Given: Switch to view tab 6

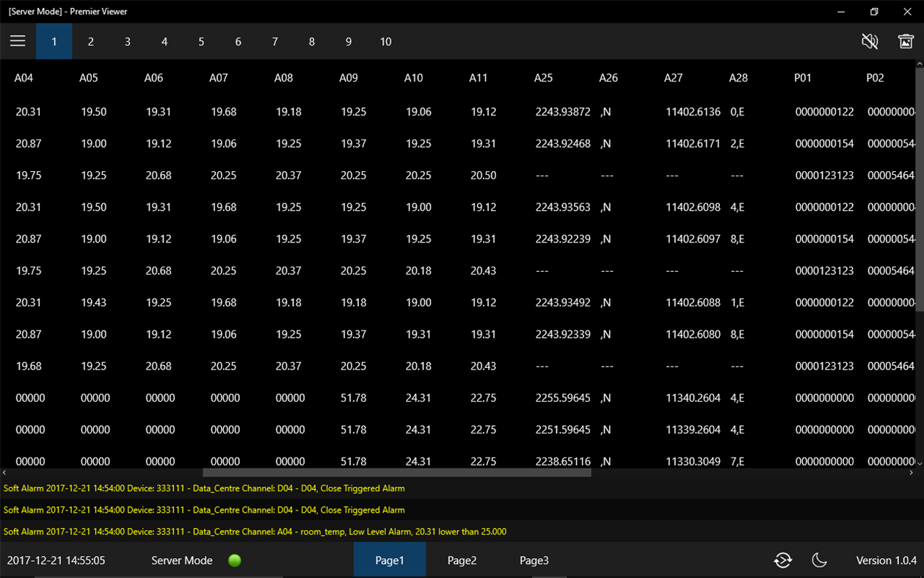Looking at the screenshot, I should click(x=238, y=41).
